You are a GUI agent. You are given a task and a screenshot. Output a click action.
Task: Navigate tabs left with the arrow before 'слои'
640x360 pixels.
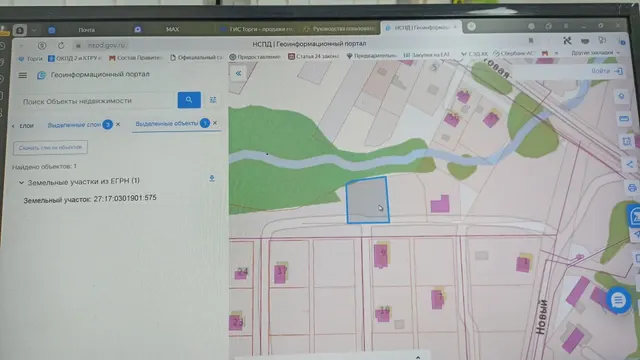(x=13, y=126)
